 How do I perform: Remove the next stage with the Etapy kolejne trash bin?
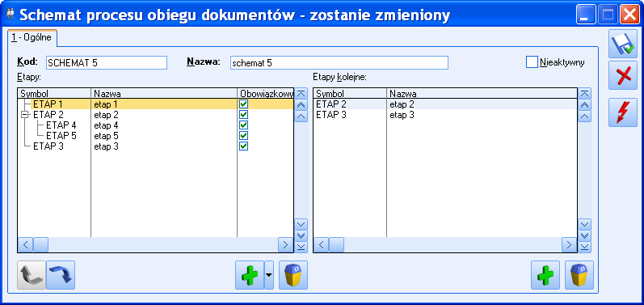pos(579,275)
